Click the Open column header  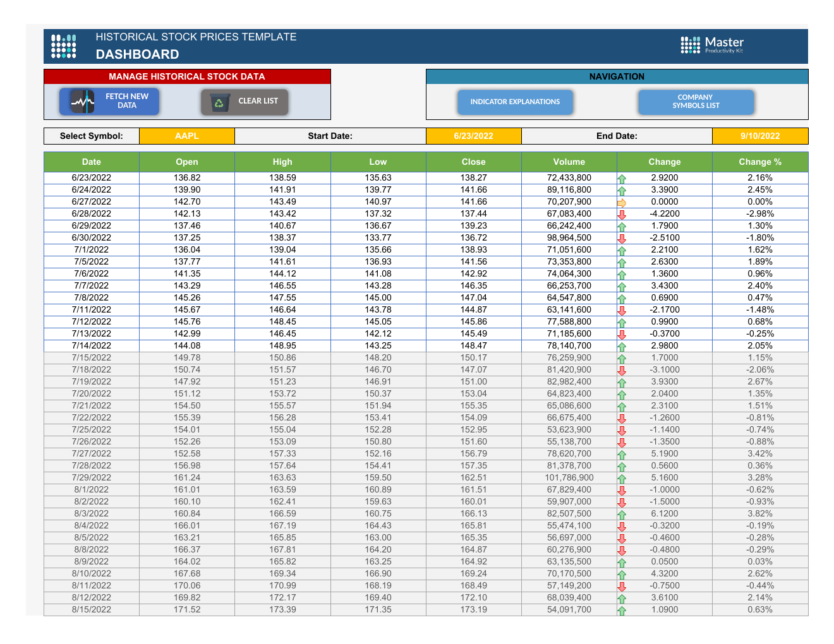[187, 162]
